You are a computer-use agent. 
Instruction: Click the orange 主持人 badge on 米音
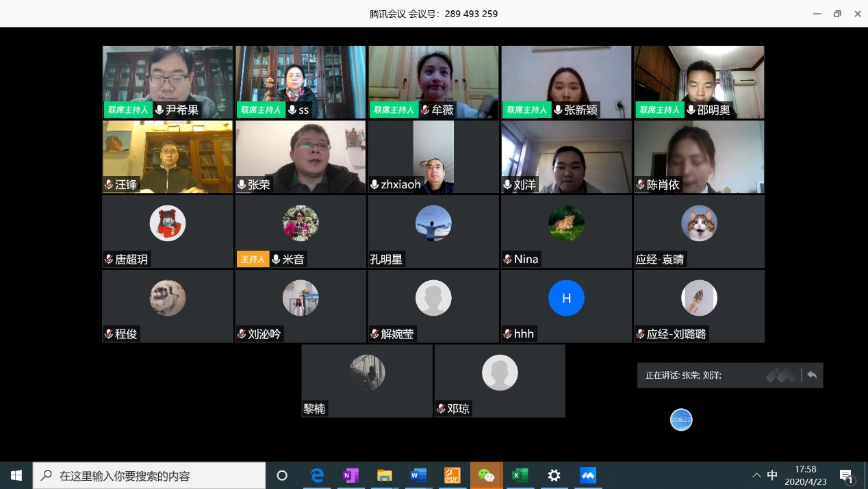(x=252, y=259)
